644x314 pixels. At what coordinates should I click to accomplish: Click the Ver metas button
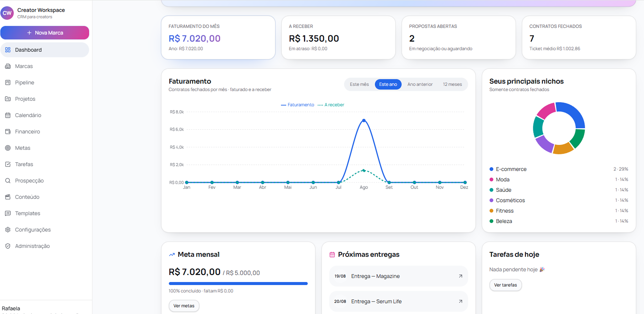(x=184, y=306)
